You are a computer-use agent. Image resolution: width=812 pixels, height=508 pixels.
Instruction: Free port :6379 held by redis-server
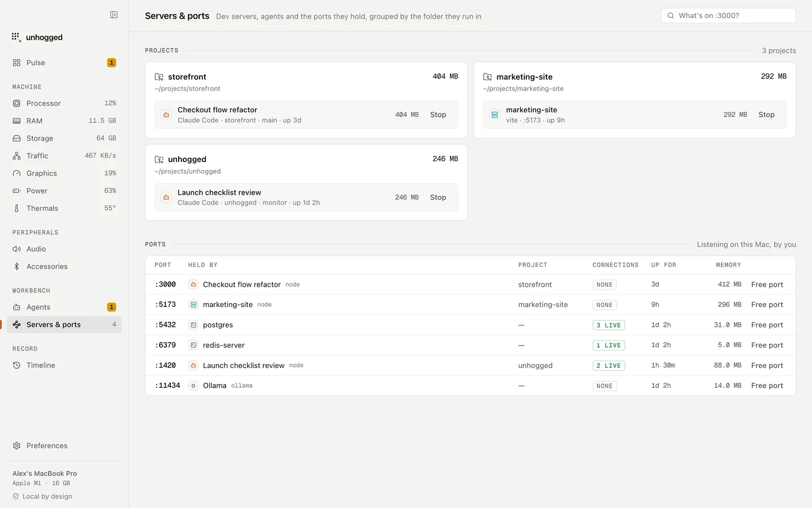(x=767, y=345)
